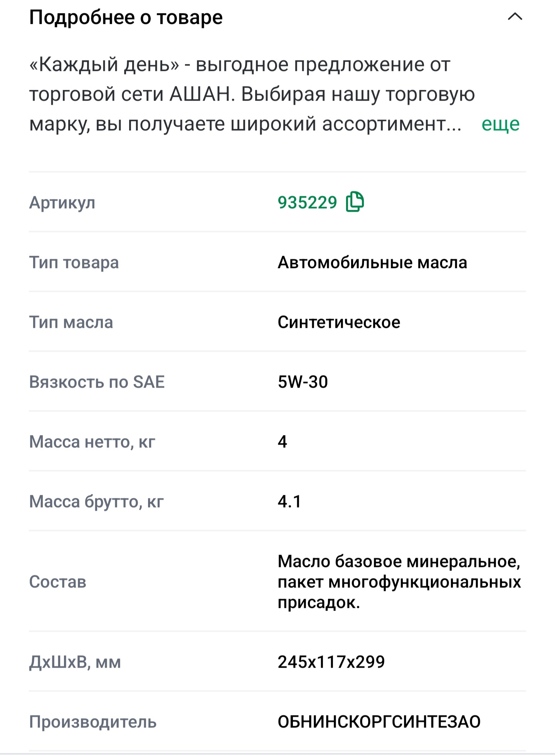Viewport: 555px width, 756px height.
Task: Tap the "Подробнее о товаре" heading
Action: click(x=126, y=17)
